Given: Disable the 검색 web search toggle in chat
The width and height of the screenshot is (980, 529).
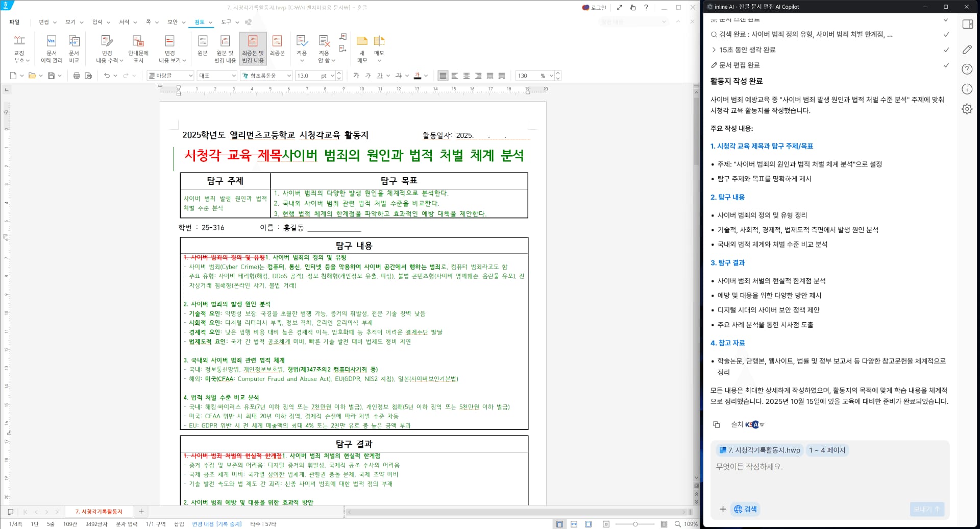Looking at the screenshot, I should tap(745, 509).
